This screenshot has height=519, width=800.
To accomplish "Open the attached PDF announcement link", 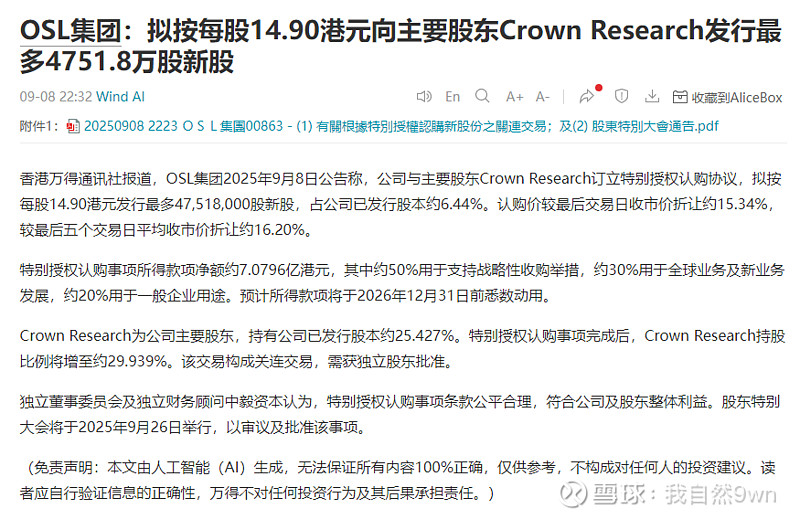I will [x=401, y=126].
